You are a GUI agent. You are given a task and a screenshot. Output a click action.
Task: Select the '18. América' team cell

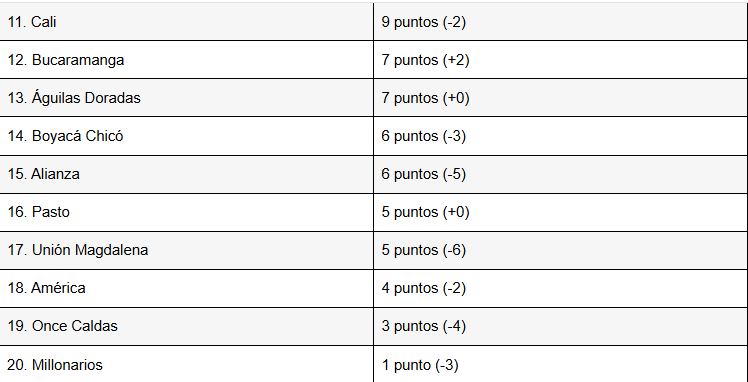coord(187,289)
